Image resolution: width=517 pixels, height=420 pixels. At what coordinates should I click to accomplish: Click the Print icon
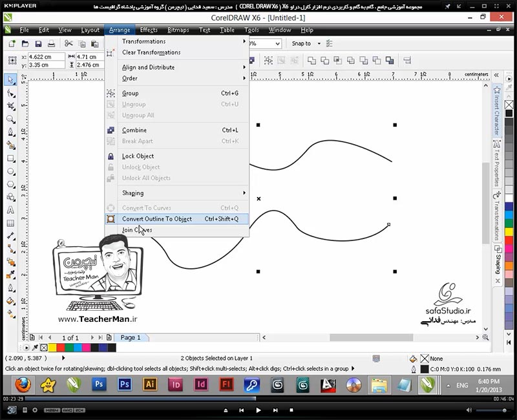tap(51, 43)
